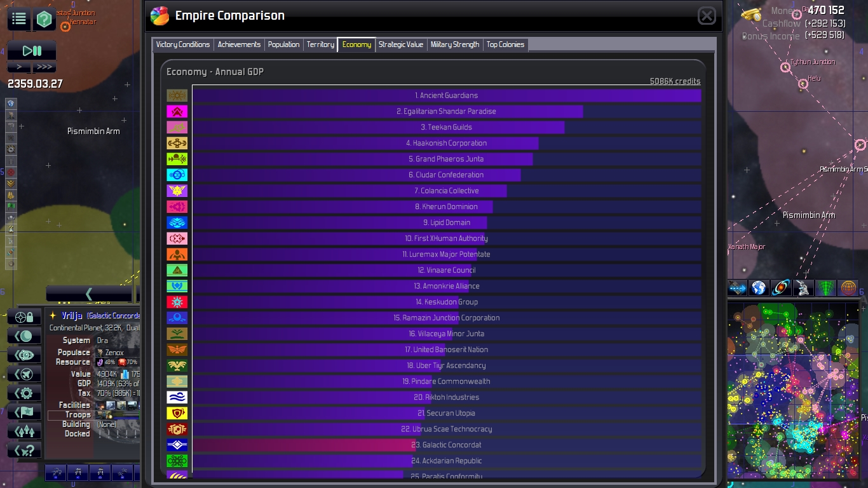Click the Cludar Confederation flag icon

pyautogui.click(x=177, y=175)
